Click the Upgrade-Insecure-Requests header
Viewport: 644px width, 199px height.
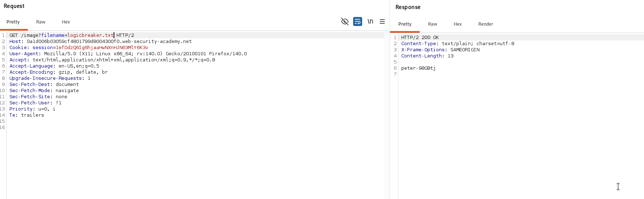pyautogui.click(x=50, y=78)
